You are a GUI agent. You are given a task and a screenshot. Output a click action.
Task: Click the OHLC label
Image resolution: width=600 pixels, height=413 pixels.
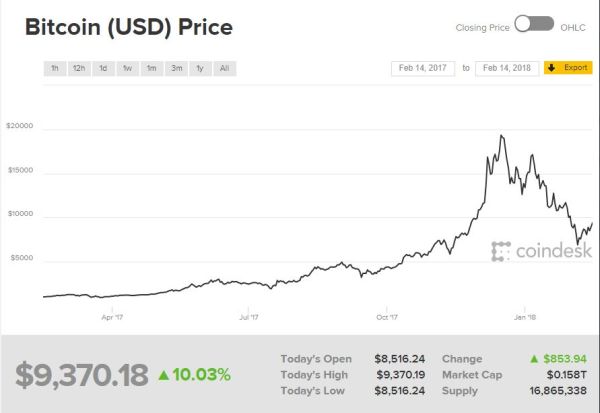pos(572,26)
